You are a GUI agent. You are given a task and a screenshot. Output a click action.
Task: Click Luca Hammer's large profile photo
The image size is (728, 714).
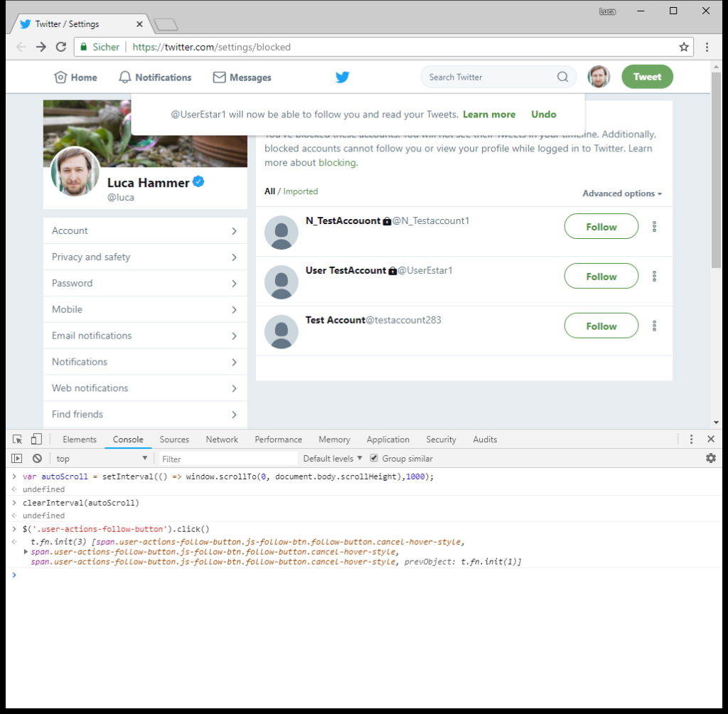(x=75, y=171)
